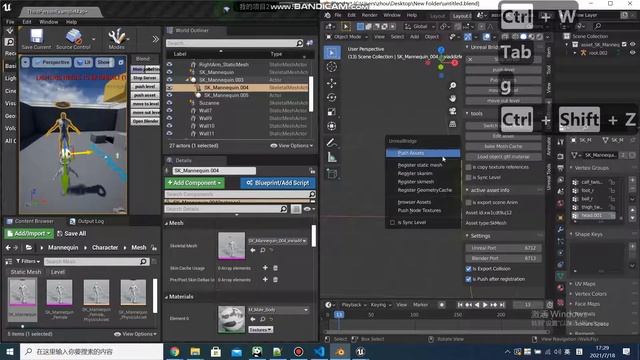Click the Blender Port value field

point(503,258)
